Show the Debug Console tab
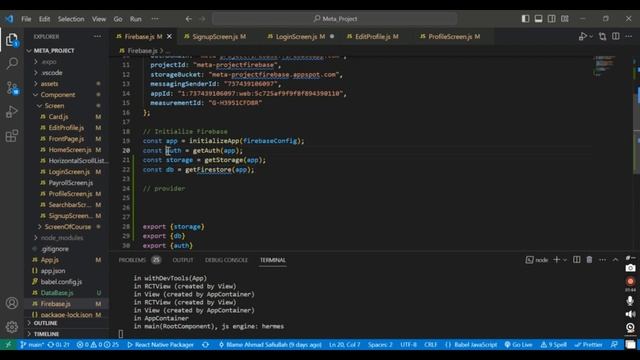Viewport: 640px width, 360px height. [x=226, y=260]
